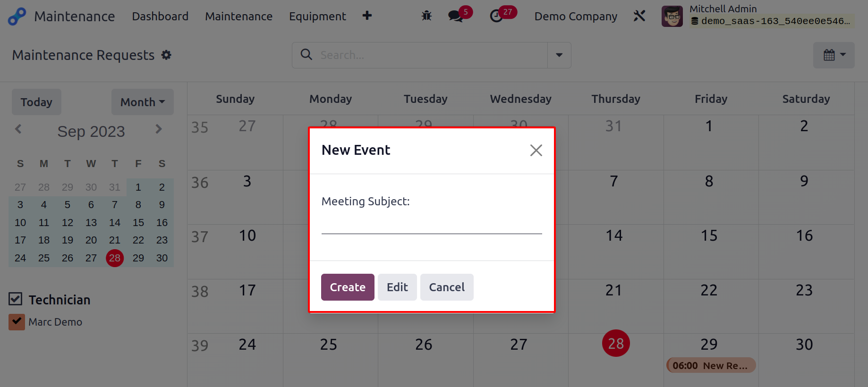Click the wrench and screwdriver tools icon

pyautogui.click(x=639, y=16)
